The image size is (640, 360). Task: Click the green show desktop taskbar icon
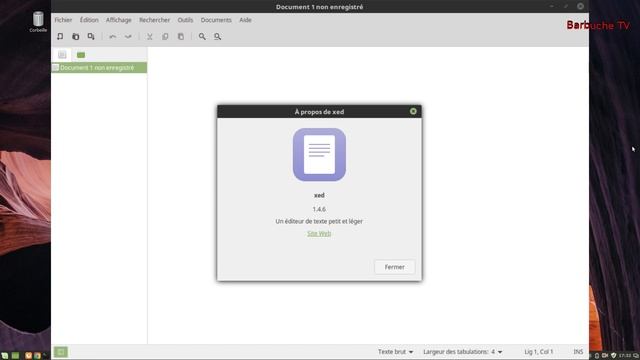tap(16, 356)
